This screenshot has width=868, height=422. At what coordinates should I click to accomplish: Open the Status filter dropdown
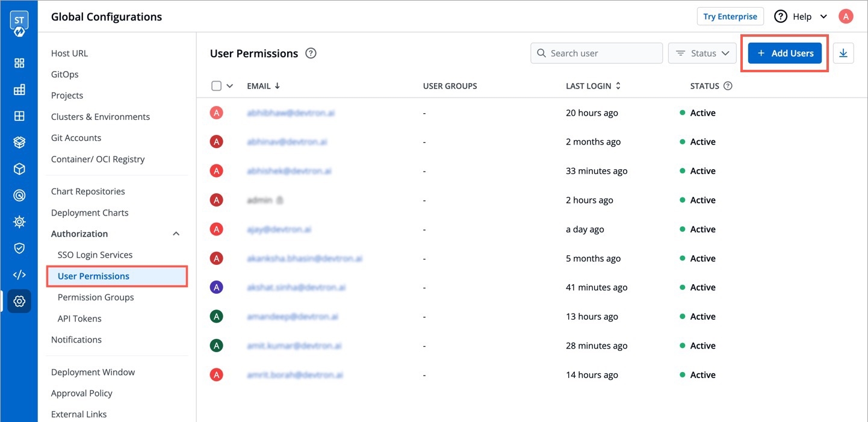702,53
